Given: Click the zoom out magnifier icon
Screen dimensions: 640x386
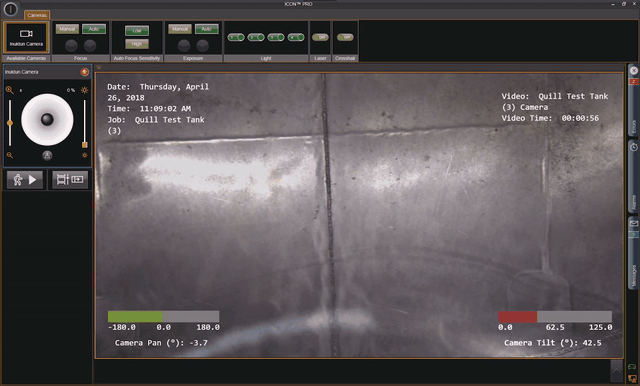Looking at the screenshot, I should pos(10,155).
